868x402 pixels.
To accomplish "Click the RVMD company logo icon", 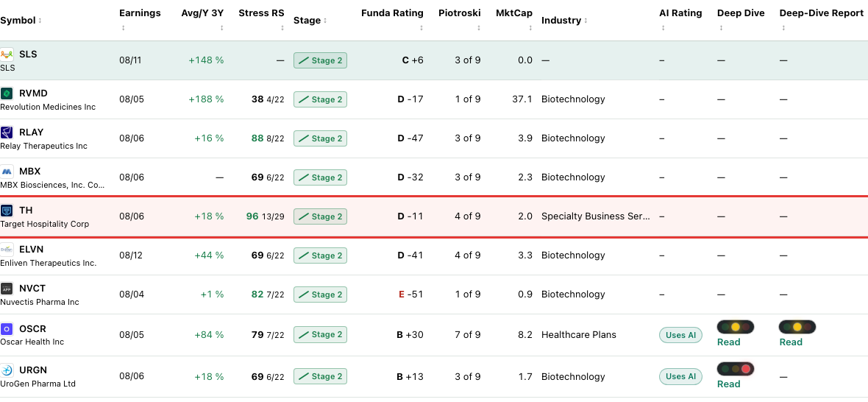I will tap(7, 93).
